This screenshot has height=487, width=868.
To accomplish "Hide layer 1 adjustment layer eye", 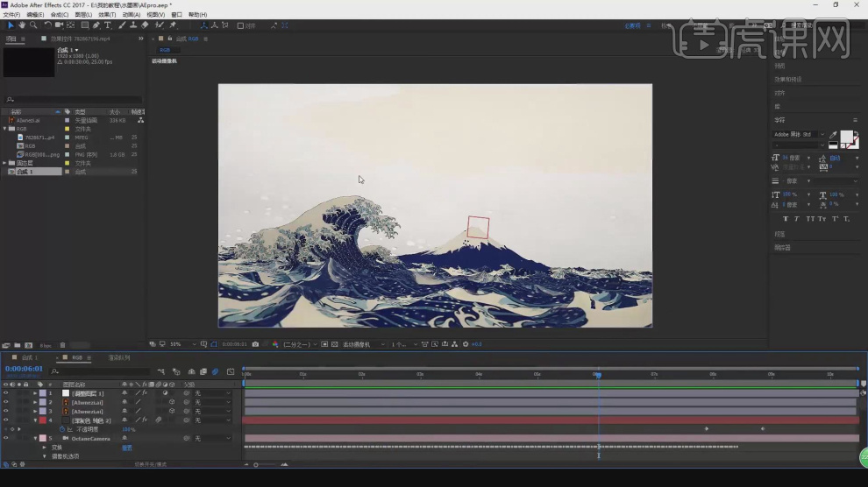I will [5, 393].
